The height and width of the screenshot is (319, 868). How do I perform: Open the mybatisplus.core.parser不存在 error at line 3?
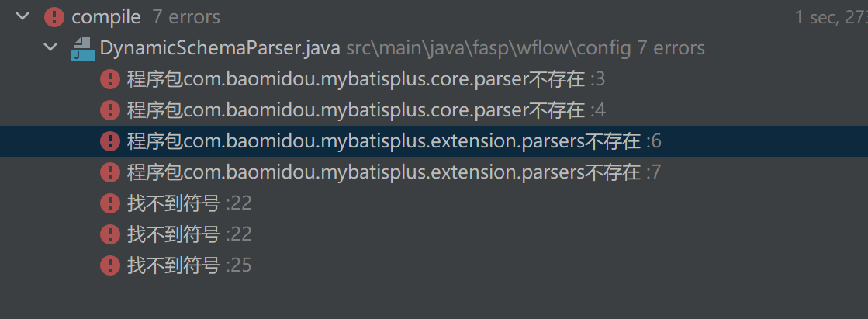[x=365, y=78]
